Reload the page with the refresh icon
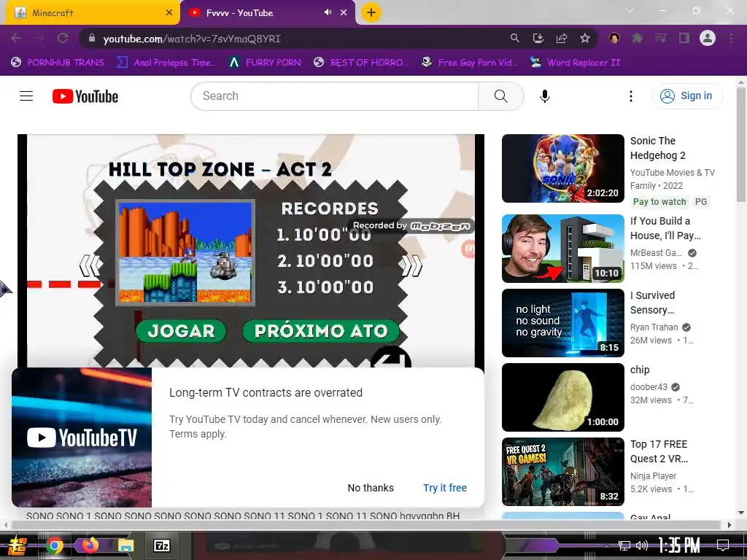Viewport: 747px width, 560px height. 63,38
